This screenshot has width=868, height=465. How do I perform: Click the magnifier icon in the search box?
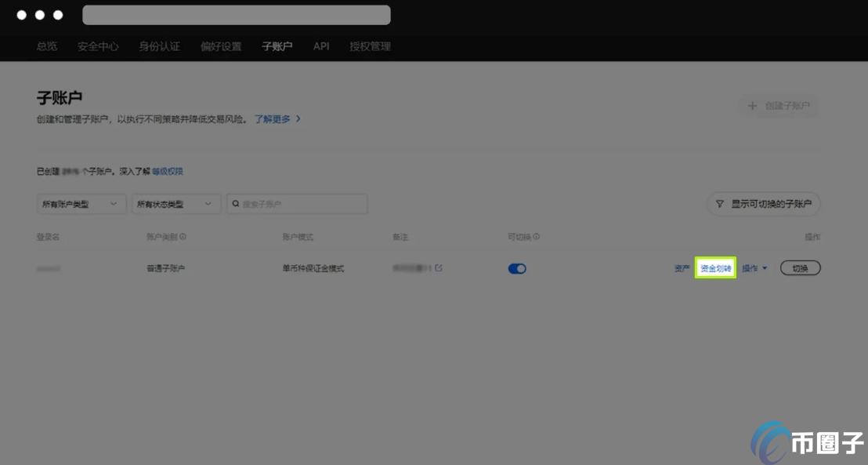235,203
